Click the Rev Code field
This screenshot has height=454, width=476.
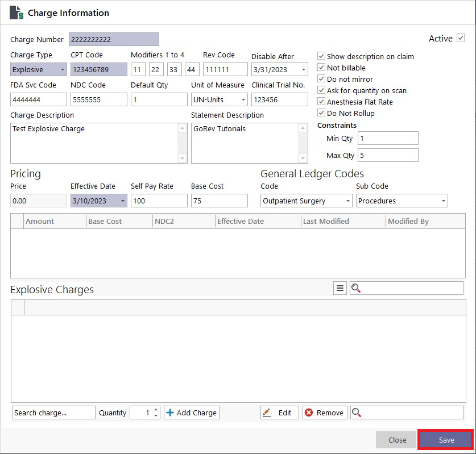(225, 69)
